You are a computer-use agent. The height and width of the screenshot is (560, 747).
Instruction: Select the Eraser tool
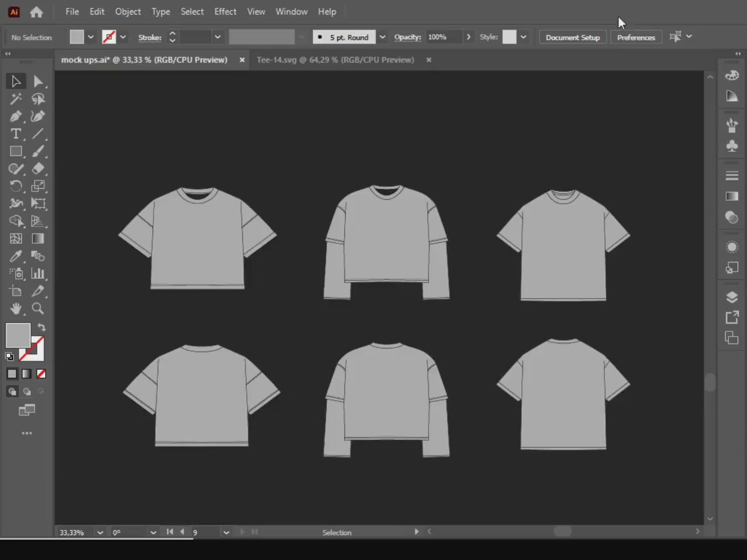pyautogui.click(x=38, y=169)
